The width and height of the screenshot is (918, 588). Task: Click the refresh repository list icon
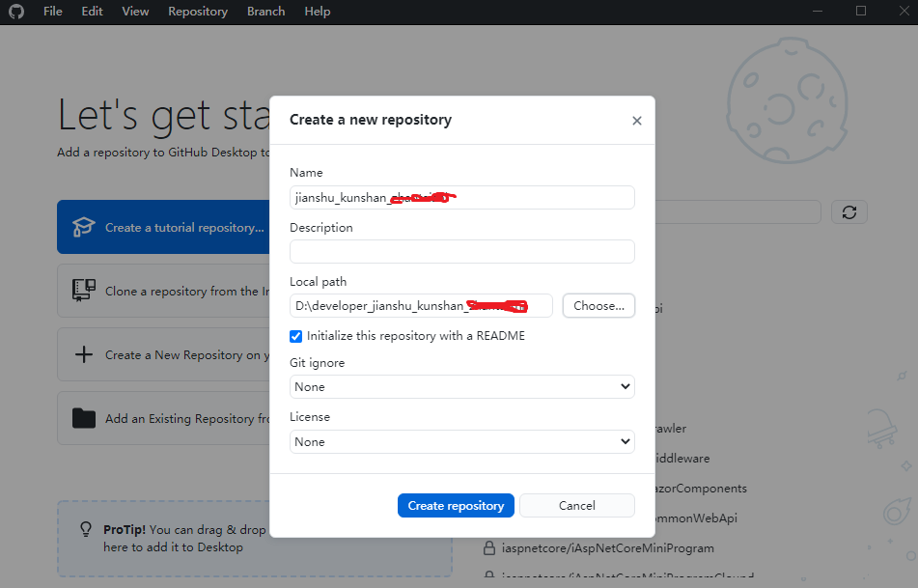point(849,212)
